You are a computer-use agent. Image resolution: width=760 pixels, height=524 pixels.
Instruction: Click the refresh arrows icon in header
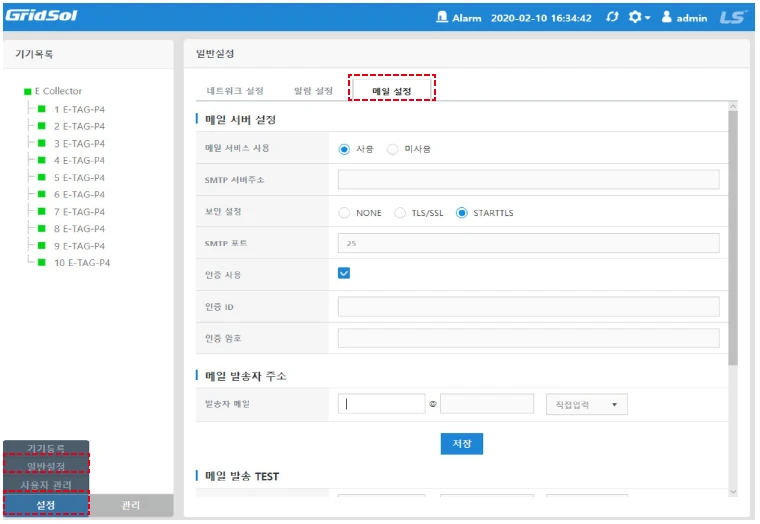[612, 17]
